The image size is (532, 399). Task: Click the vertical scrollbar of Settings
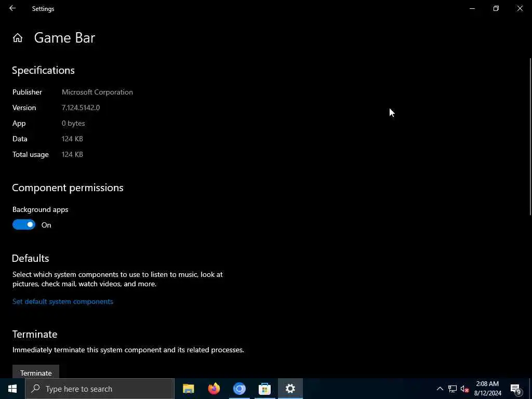coord(530,137)
